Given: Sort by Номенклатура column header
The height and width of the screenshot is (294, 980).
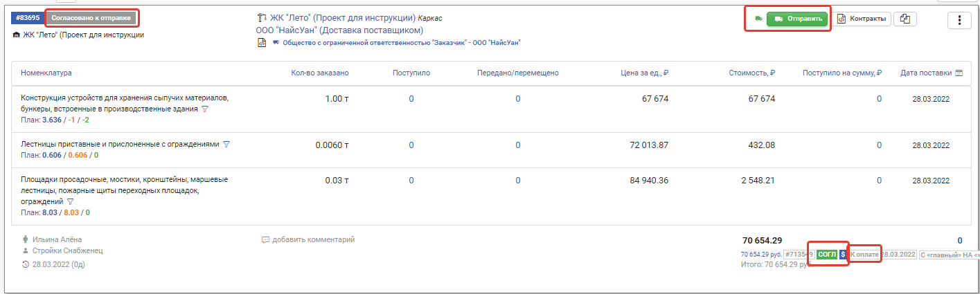Looking at the screenshot, I should tap(46, 73).
